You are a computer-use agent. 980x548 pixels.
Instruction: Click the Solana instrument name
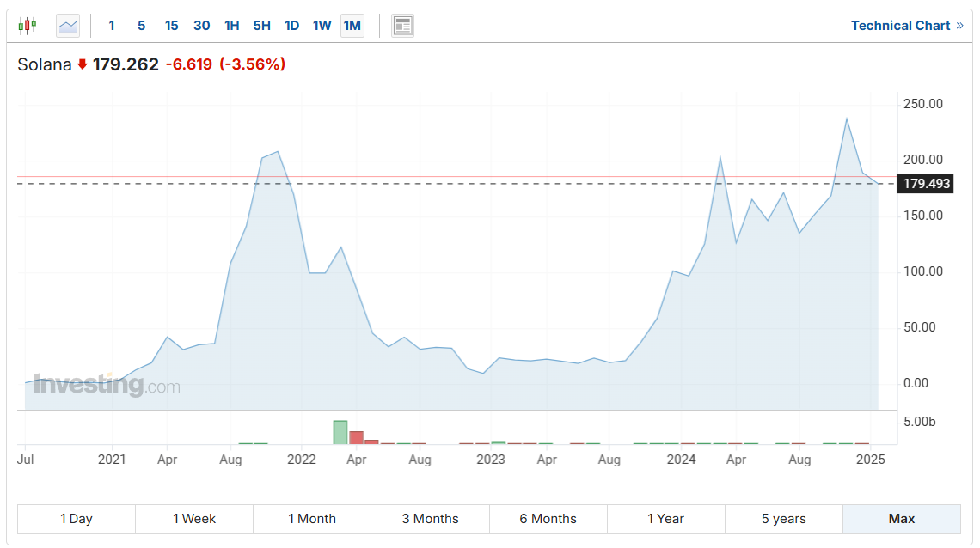pyautogui.click(x=45, y=64)
